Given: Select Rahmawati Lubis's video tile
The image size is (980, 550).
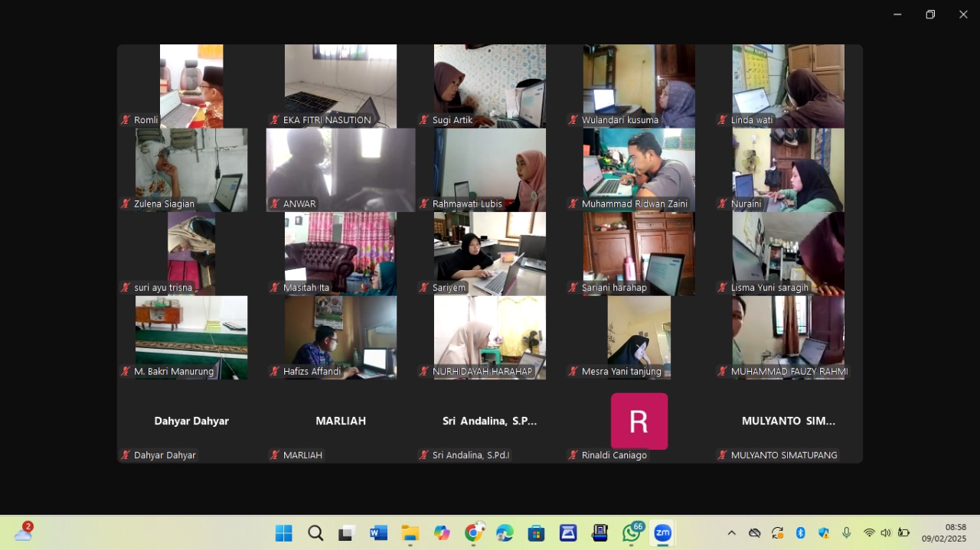Looking at the screenshot, I should 490,170.
